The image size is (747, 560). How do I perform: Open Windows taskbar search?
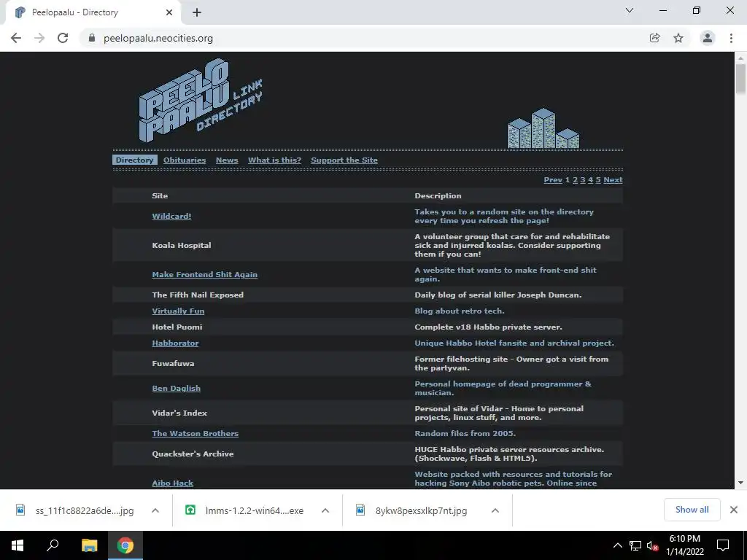coord(53,545)
